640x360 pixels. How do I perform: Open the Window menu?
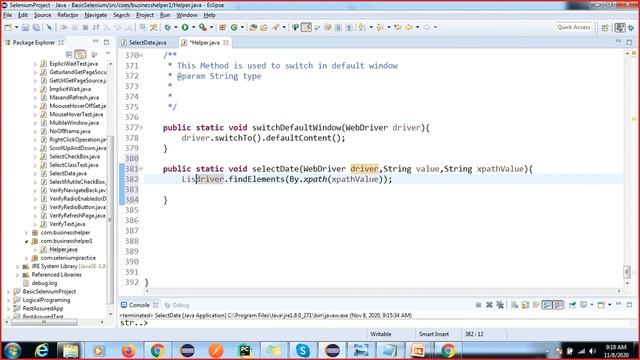(187, 15)
